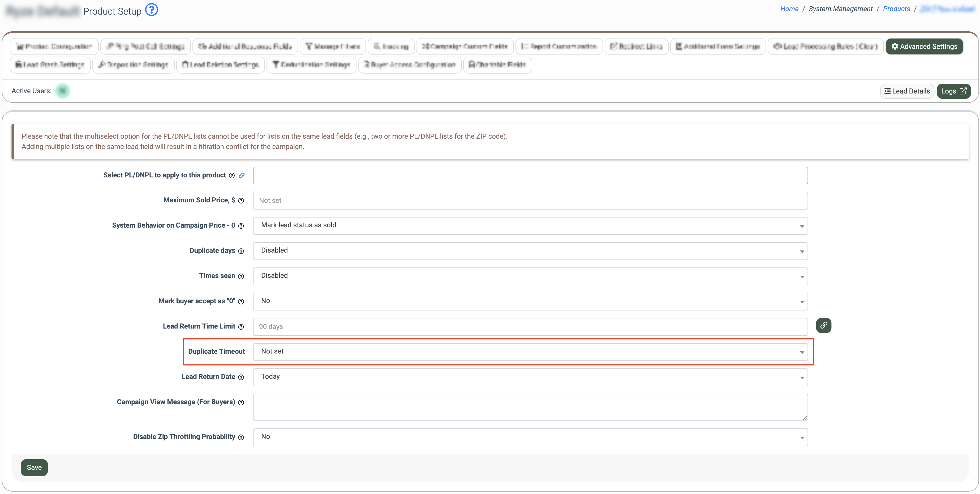Click help icon next to Maximum Sold Price
This screenshot has height=494, width=980.
tap(241, 201)
